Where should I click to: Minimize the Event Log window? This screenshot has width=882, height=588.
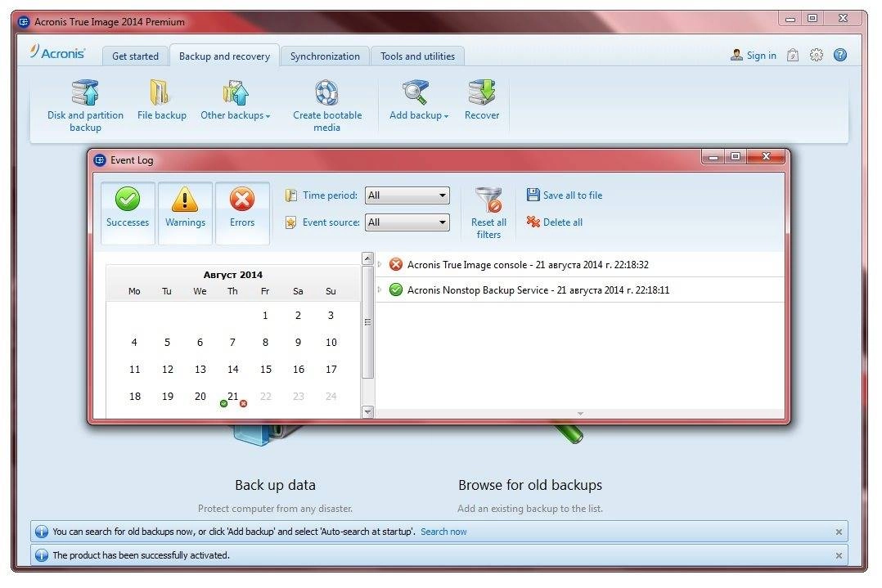pos(713,157)
